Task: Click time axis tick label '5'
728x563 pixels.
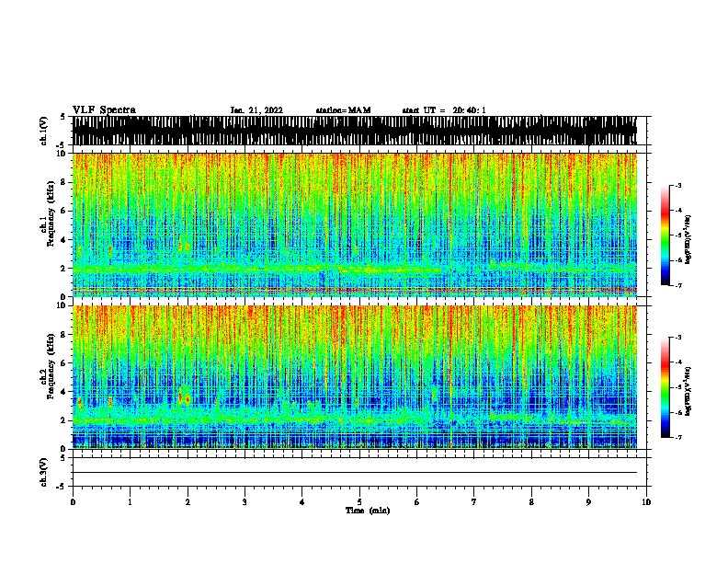Action: click(359, 502)
